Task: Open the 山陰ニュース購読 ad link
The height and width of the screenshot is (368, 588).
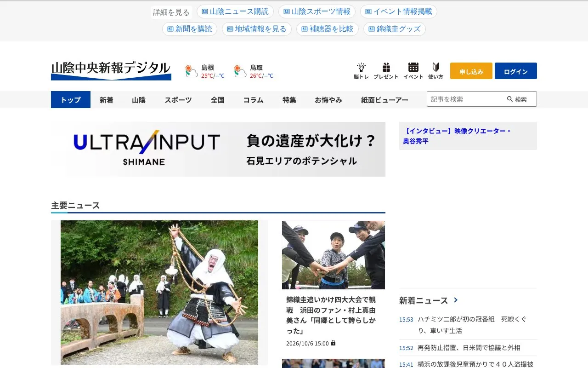Action: coord(235,11)
